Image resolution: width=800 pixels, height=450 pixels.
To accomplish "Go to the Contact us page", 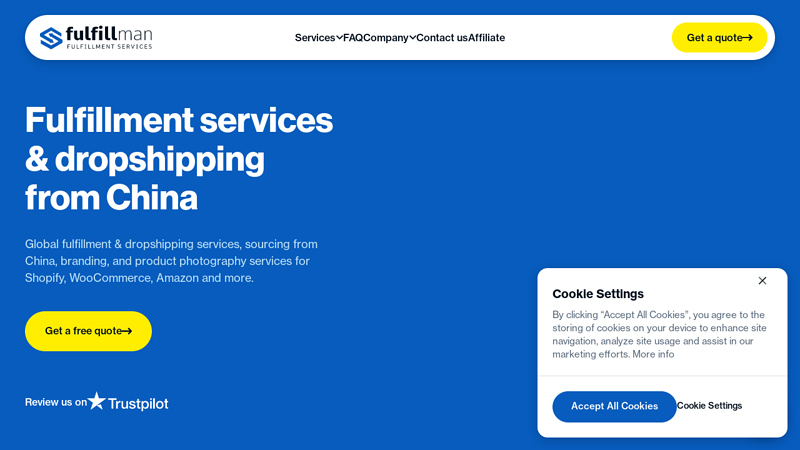I will pyautogui.click(x=442, y=38).
